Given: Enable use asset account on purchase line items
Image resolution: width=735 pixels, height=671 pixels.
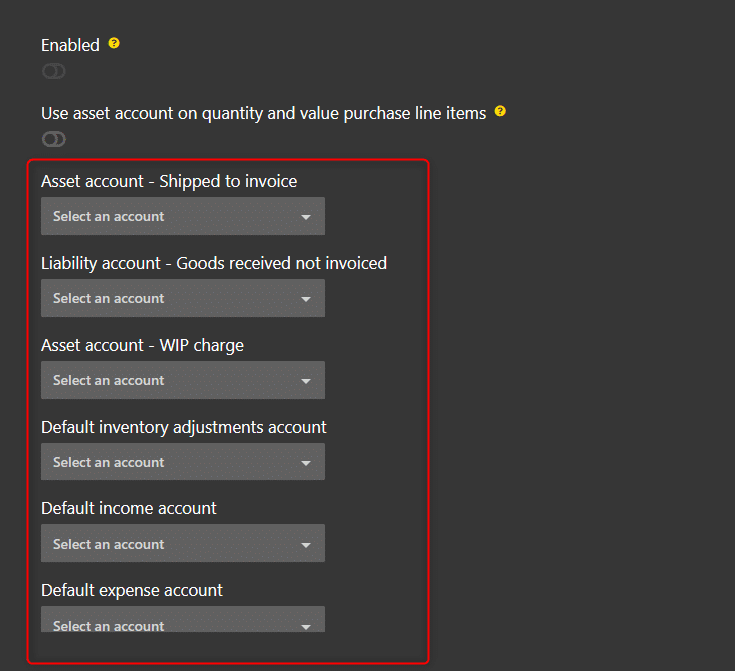Looking at the screenshot, I should tap(54, 139).
